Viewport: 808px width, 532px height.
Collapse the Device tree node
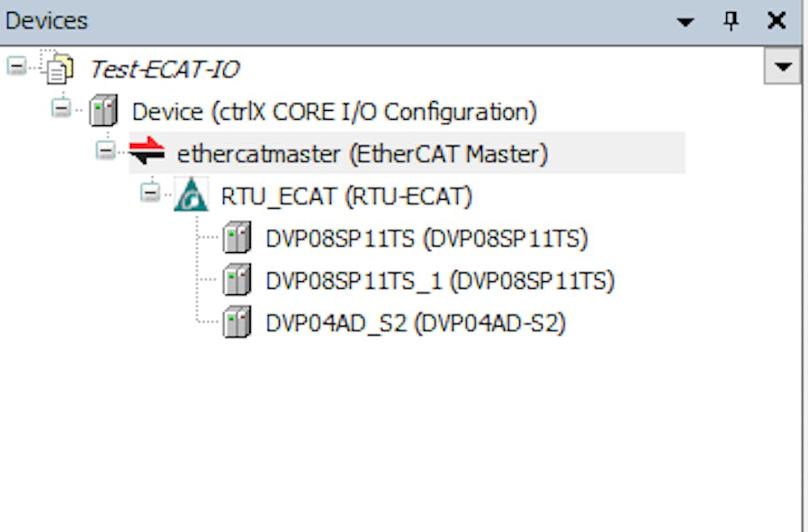[61, 108]
